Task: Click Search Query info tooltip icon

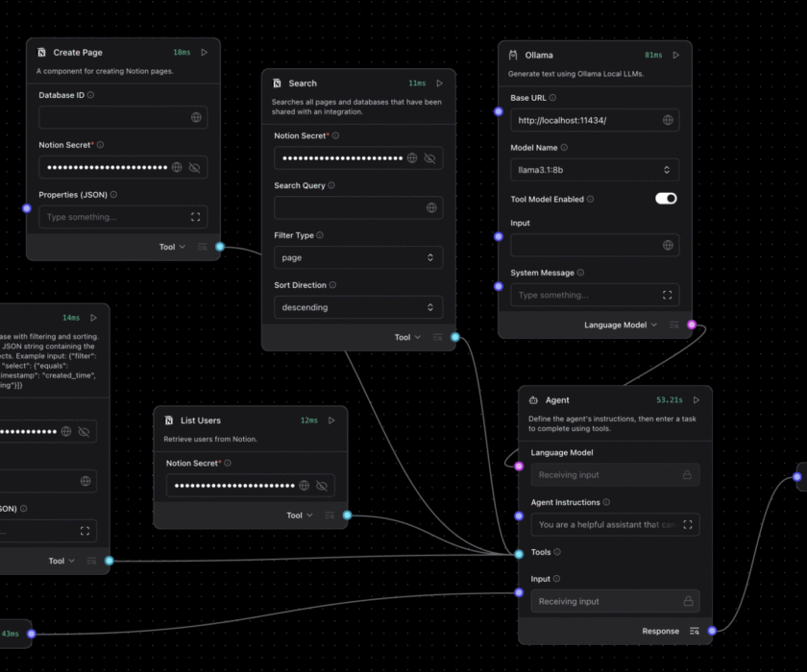Action: pos(331,185)
